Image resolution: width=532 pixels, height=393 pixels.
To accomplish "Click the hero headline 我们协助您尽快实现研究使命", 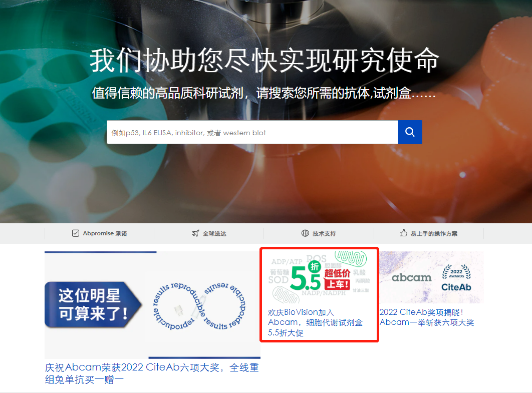I will (x=264, y=61).
